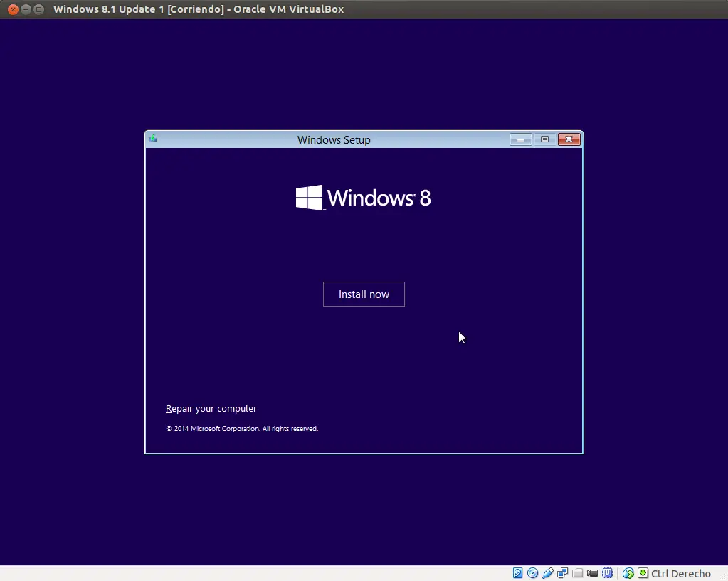Click the Install now button

(364, 294)
